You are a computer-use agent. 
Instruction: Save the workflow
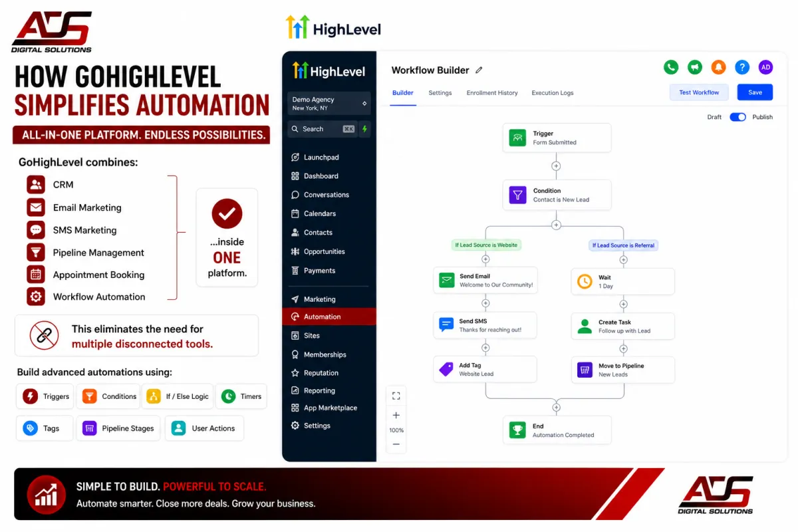755,92
